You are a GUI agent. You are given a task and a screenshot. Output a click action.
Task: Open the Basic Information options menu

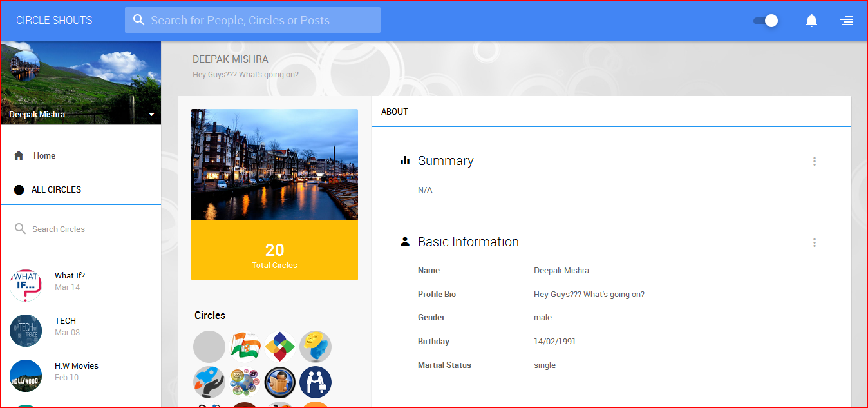coord(815,242)
